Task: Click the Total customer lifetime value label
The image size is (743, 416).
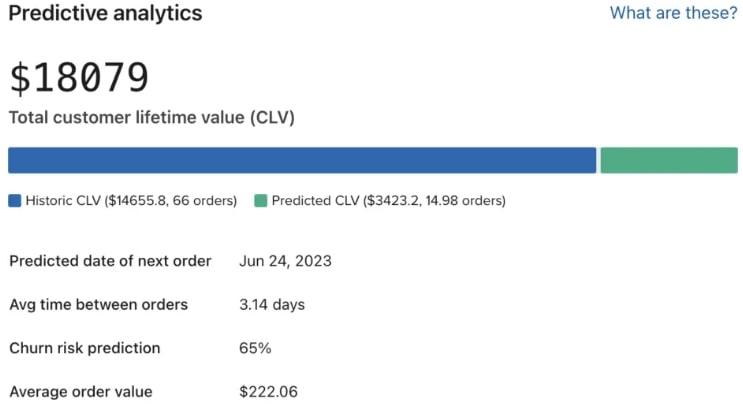Action: pyautogui.click(x=151, y=118)
